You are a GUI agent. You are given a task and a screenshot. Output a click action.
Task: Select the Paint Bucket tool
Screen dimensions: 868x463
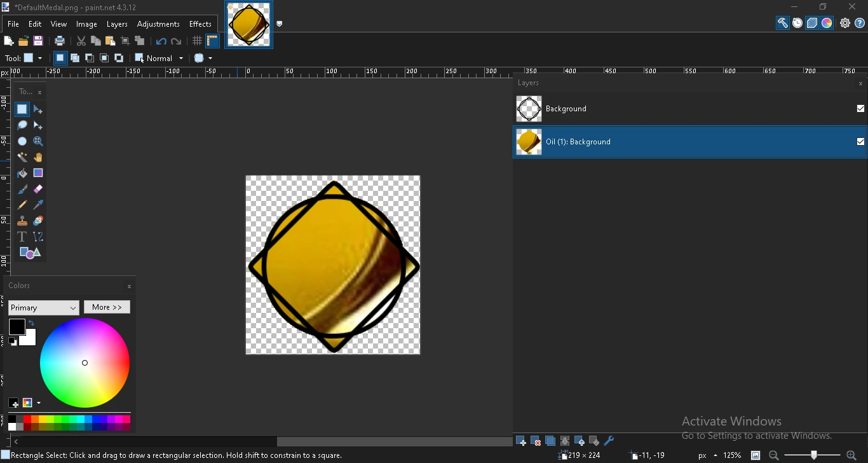coord(22,173)
